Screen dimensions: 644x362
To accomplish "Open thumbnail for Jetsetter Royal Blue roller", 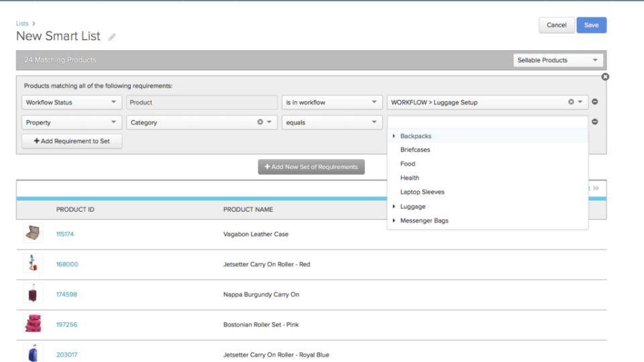I will 33,353.
